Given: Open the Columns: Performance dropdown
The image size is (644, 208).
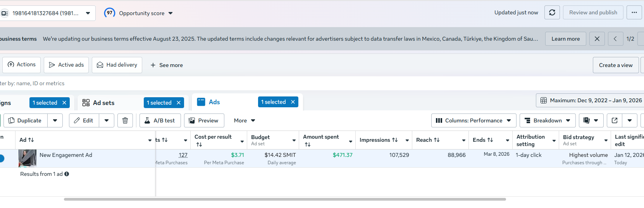Looking at the screenshot, I should point(474,120).
